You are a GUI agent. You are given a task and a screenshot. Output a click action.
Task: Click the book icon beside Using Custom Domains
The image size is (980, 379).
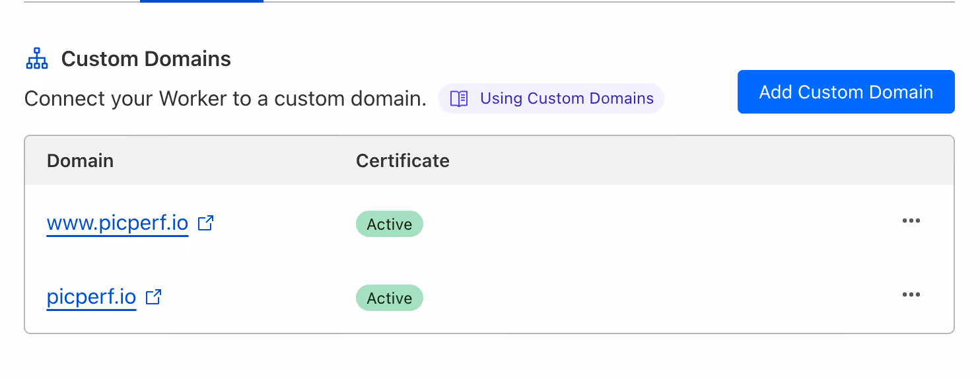tap(459, 98)
